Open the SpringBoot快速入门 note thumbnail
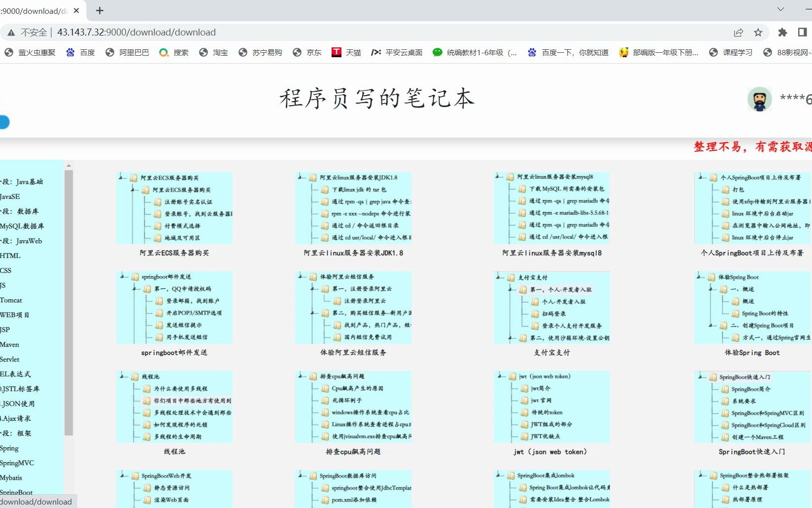This screenshot has width=812, height=508. click(x=752, y=407)
